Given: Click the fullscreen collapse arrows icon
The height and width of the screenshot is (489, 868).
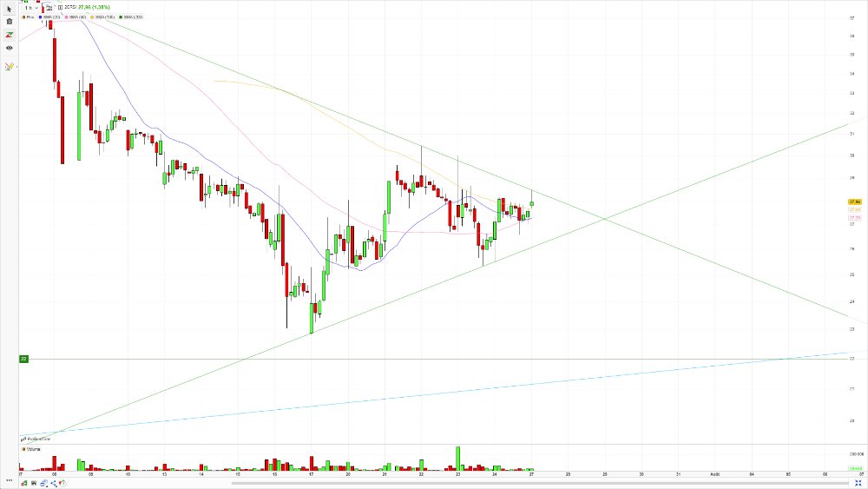Looking at the screenshot, I should pos(858,484).
